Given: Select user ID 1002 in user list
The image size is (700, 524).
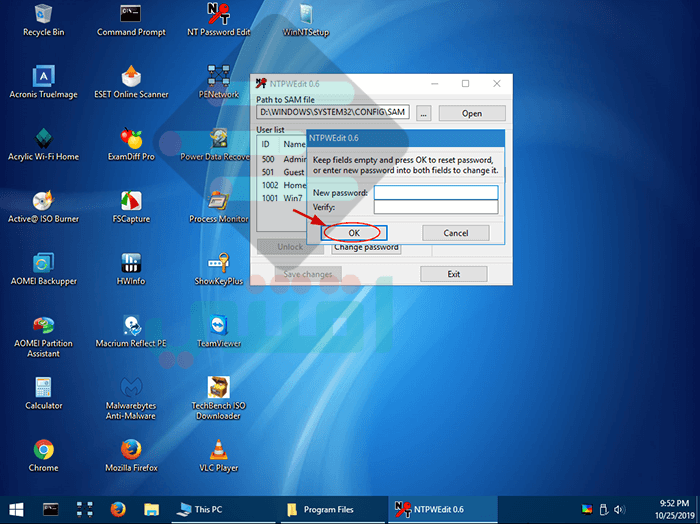Looking at the screenshot, I should point(283,185).
